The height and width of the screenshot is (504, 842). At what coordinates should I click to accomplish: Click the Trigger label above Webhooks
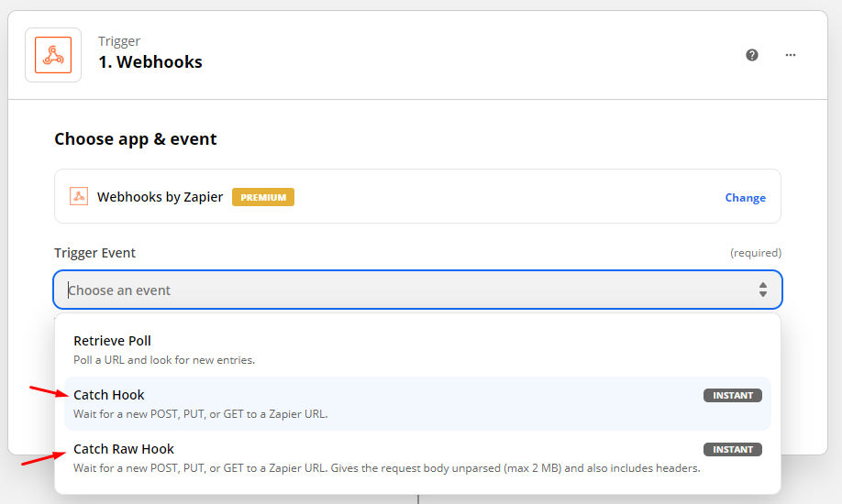[118, 41]
